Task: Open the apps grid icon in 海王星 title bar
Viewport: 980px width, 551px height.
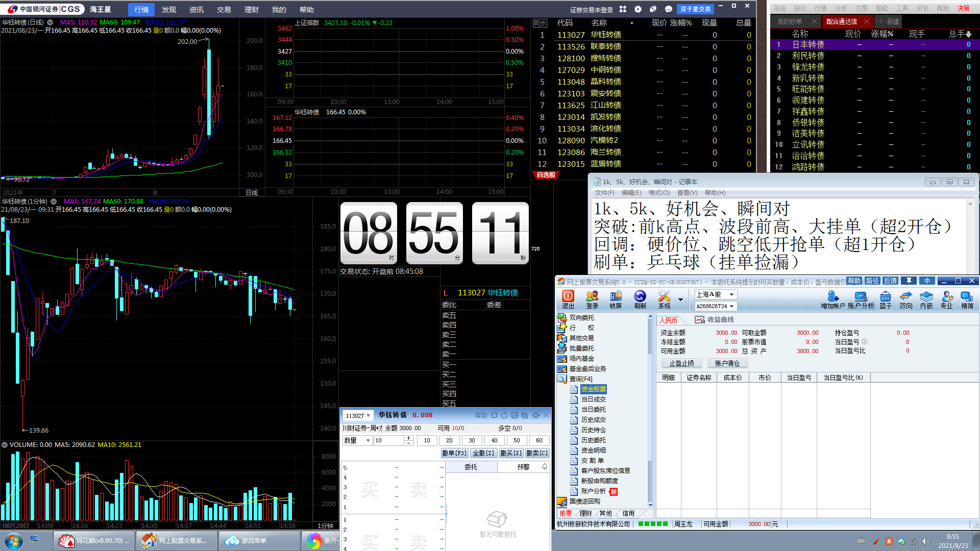Action: click(x=623, y=9)
